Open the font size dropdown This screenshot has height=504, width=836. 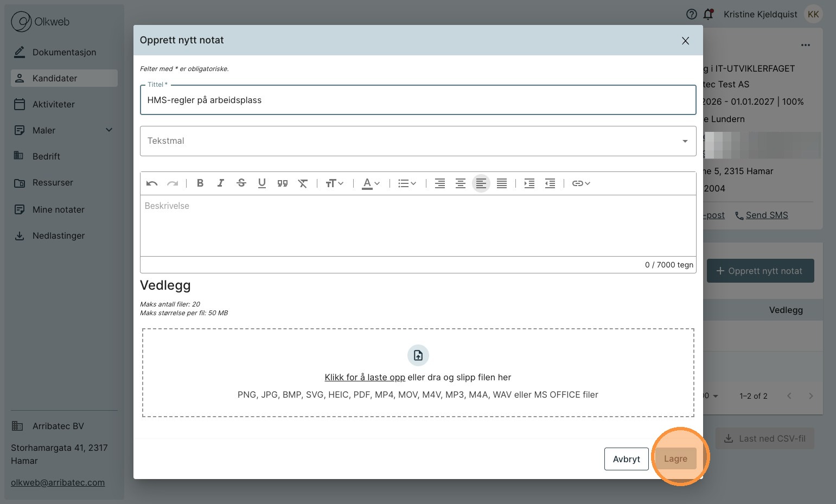pos(334,183)
